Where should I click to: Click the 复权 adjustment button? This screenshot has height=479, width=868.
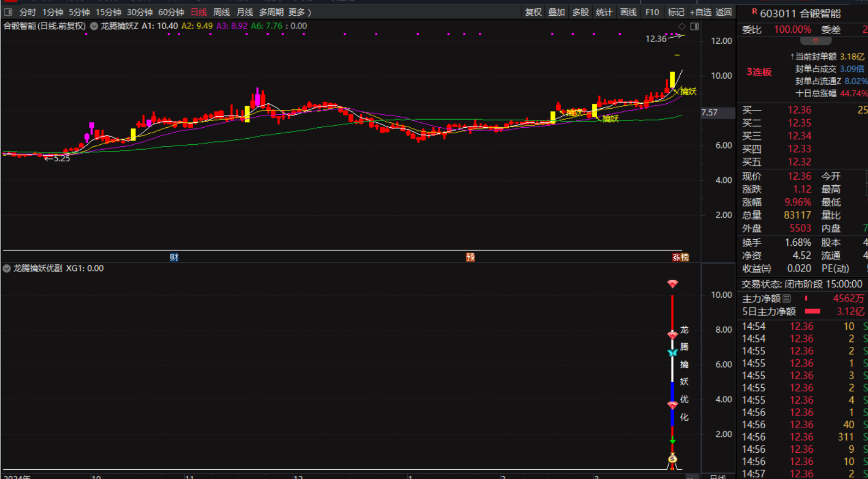coord(533,12)
